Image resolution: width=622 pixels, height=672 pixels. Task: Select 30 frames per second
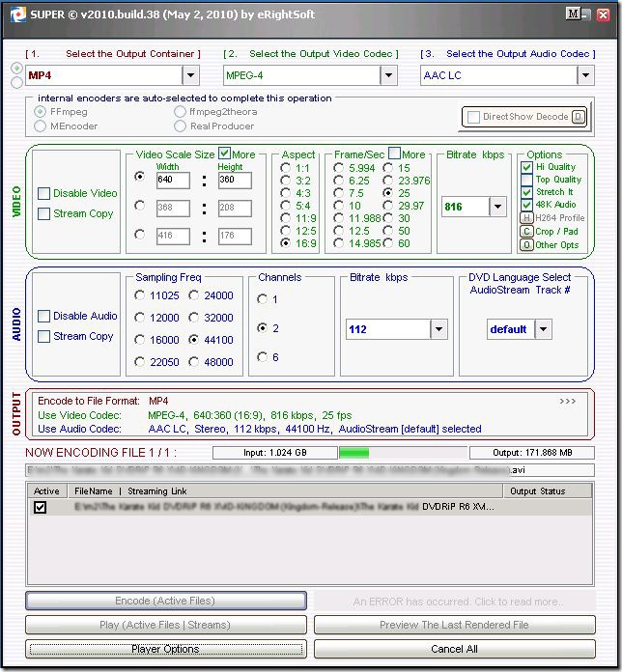[x=388, y=218]
